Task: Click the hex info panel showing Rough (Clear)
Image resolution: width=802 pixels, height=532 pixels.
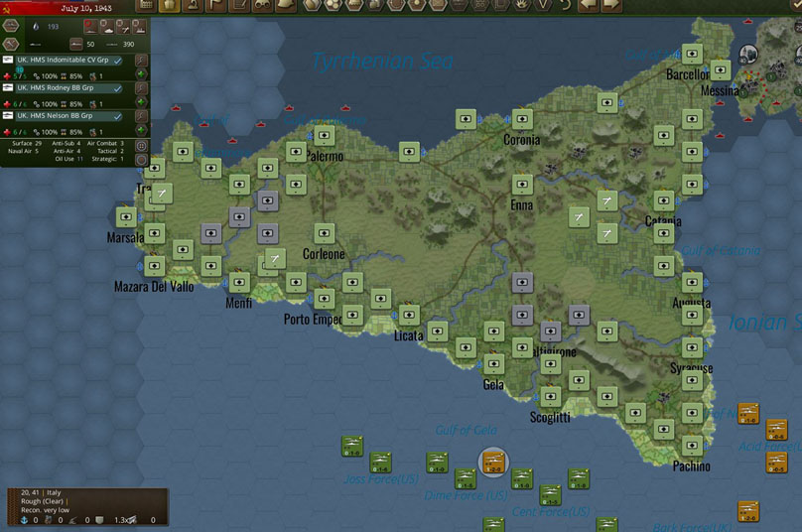Action: (87, 507)
